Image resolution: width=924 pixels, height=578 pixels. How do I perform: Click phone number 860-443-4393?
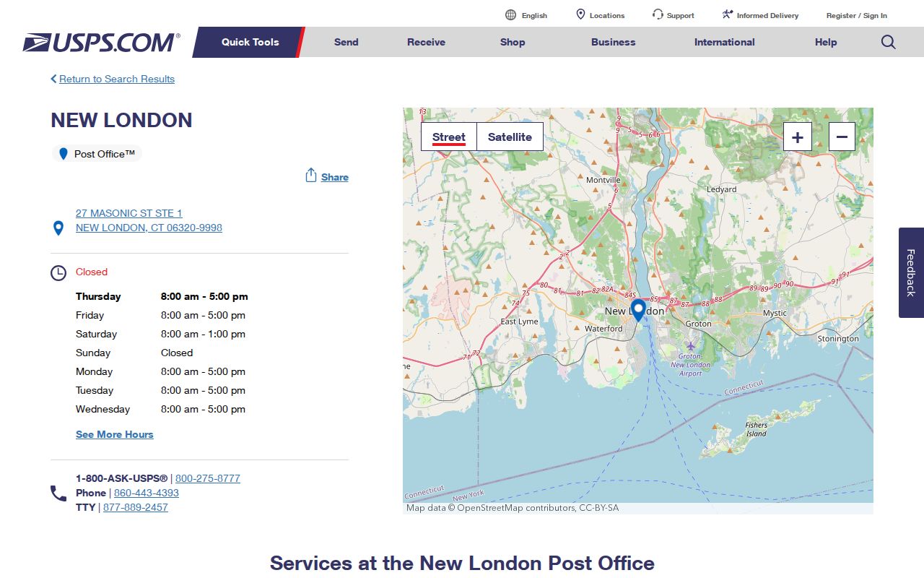[147, 493]
